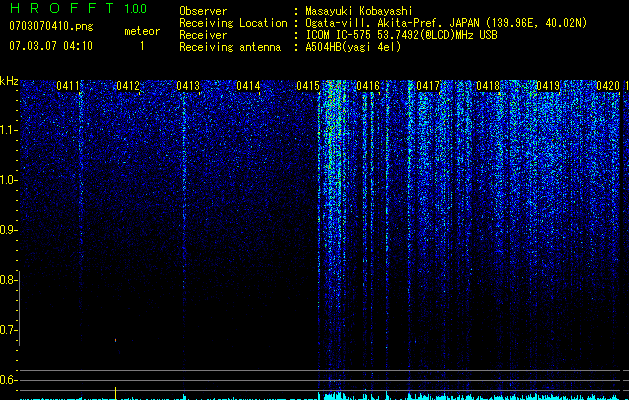629x400 pixels.
Task: Click the 'meteor' count label
Action: point(142,31)
